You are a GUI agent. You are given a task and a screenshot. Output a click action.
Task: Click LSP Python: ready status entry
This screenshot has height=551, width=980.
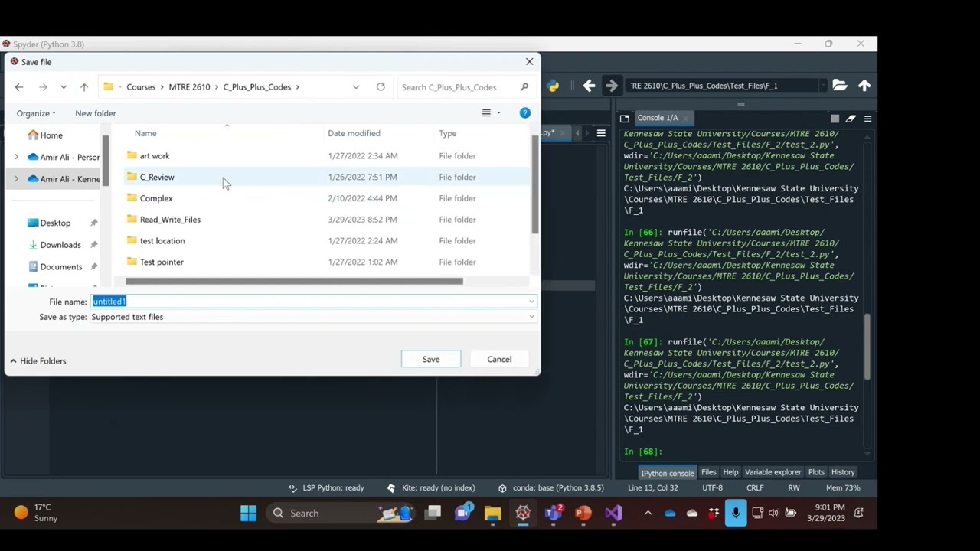pos(326,488)
